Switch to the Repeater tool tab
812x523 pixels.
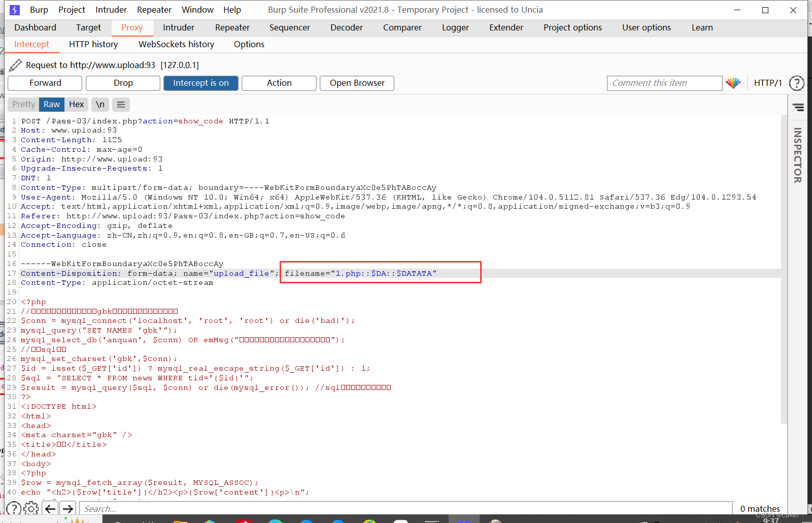(232, 27)
